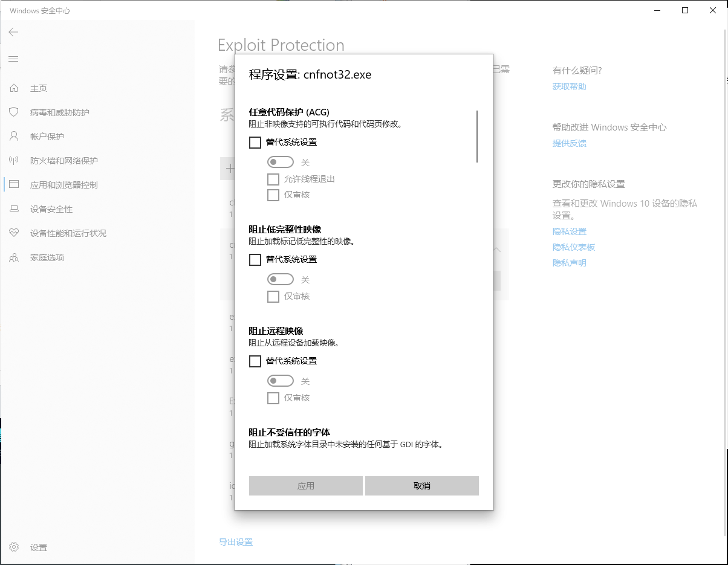Open 帐户保护 in the sidebar

click(x=47, y=137)
